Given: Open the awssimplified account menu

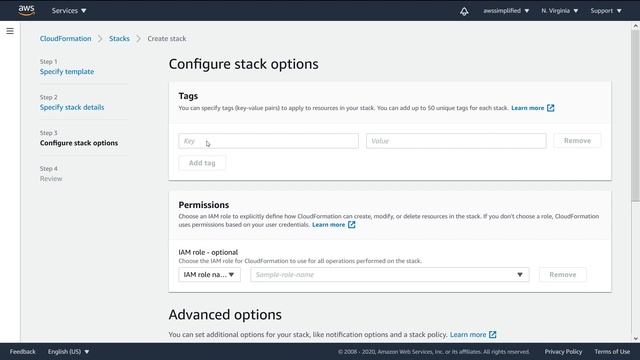Looking at the screenshot, I should pyautogui.click(x=506, y=11).
